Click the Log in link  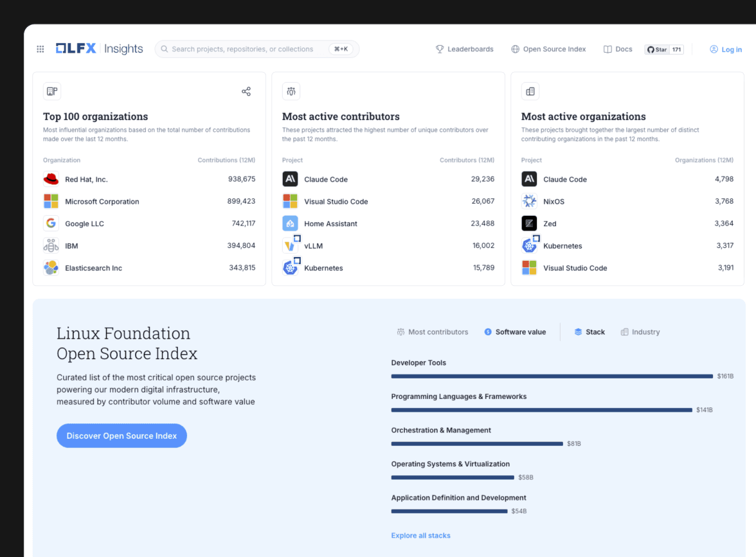(726, 49)
